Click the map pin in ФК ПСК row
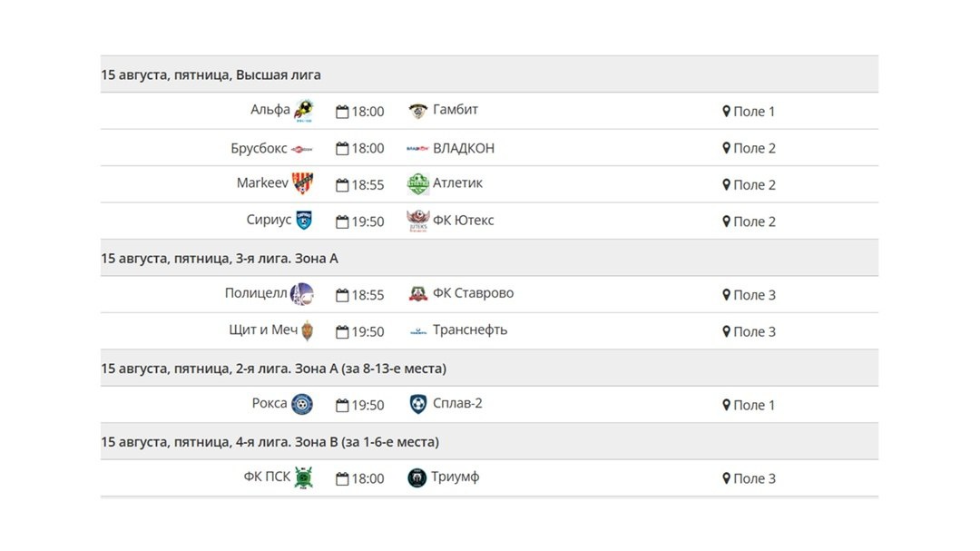The width and height of the screenshot is (980, 551). pyautogui.click(x=726, y=478)
